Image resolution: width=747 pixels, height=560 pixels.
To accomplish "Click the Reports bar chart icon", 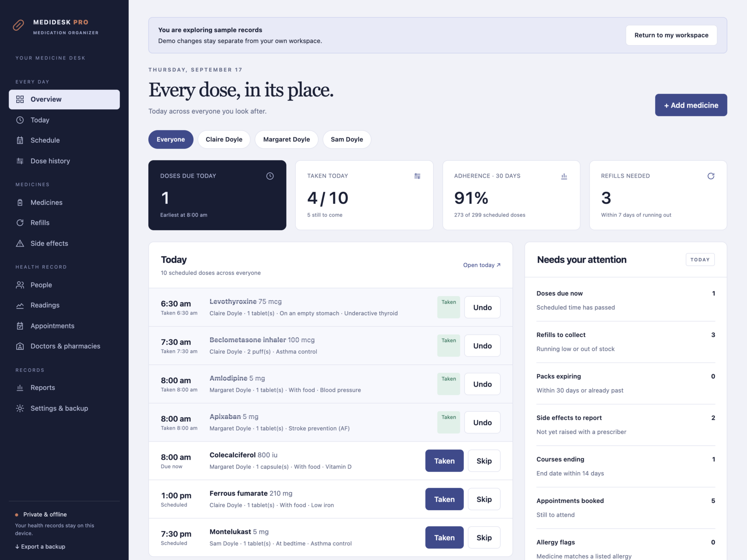I will [20, 387].
